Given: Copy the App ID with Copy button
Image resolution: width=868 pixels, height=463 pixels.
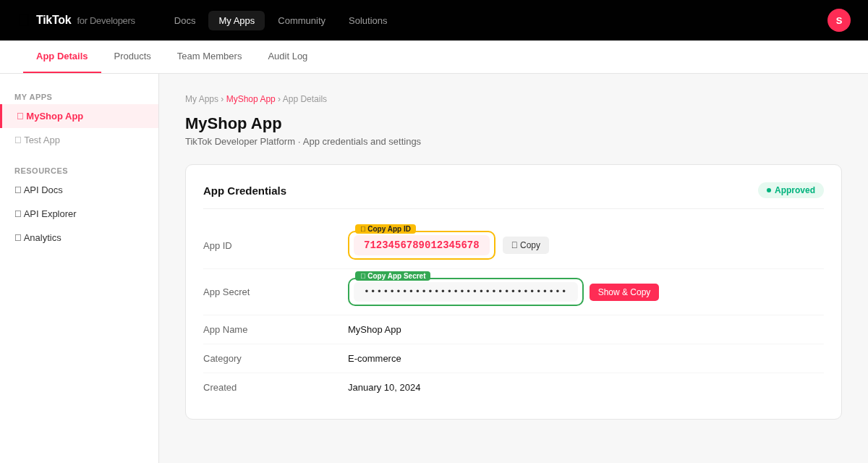Looking at the screenshot, I should coord(526,245).
